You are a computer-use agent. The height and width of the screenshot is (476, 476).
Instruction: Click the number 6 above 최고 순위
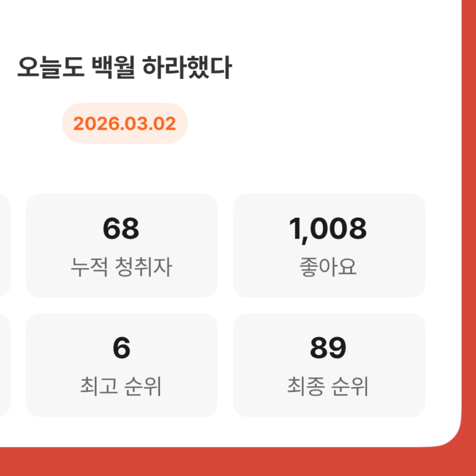[121, 348]
